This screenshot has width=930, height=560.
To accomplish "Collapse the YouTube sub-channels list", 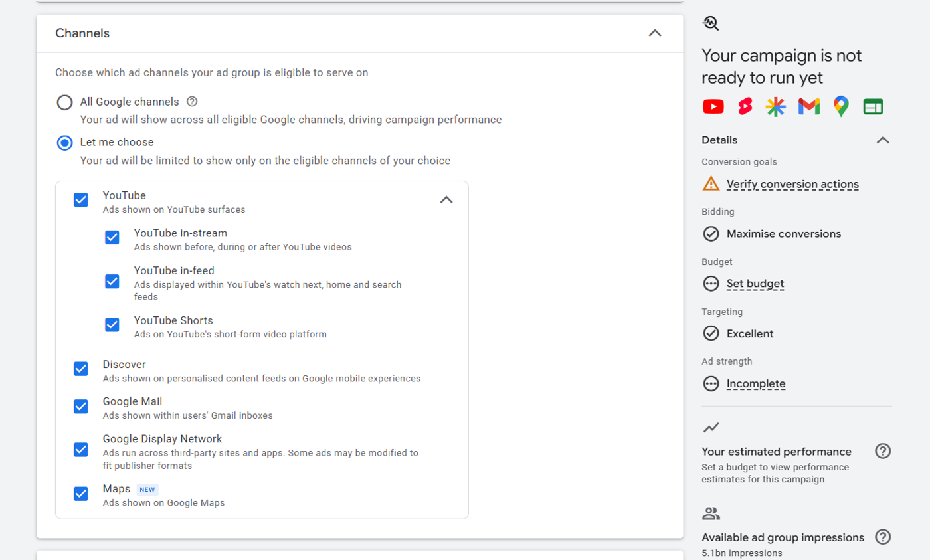I will click(x=446, y=199).
